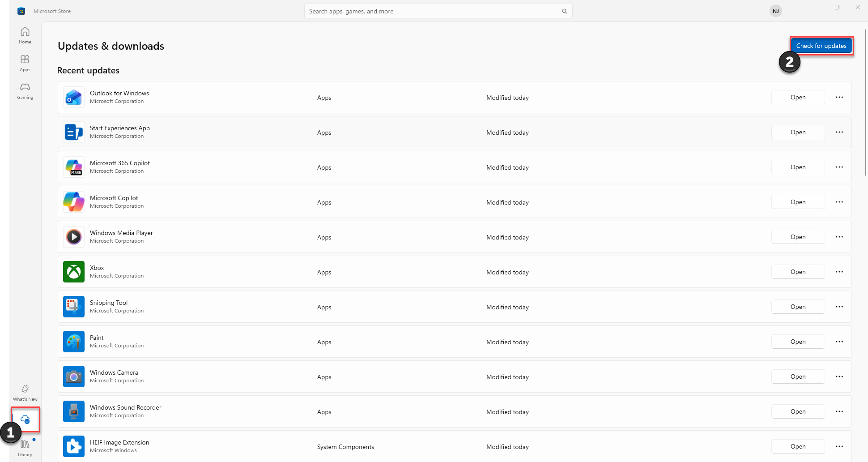Click Check for updates button
Viewport: 868px width, 462px height.
point(821,46)
